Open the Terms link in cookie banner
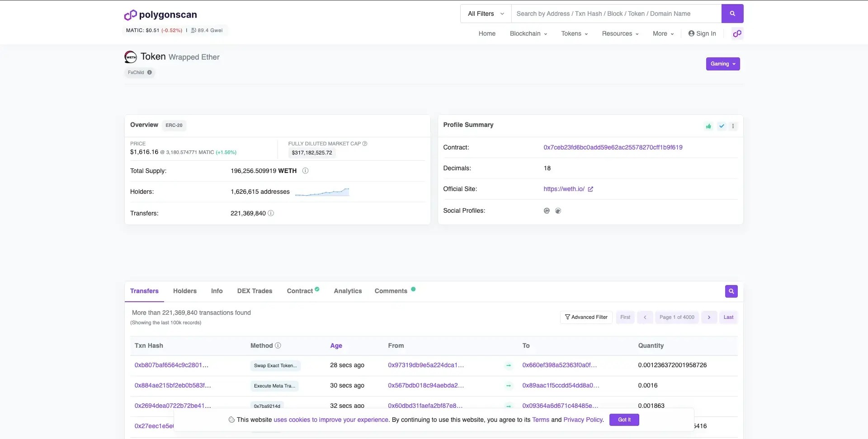Screen dimensions: 868x439 point(541,420)
